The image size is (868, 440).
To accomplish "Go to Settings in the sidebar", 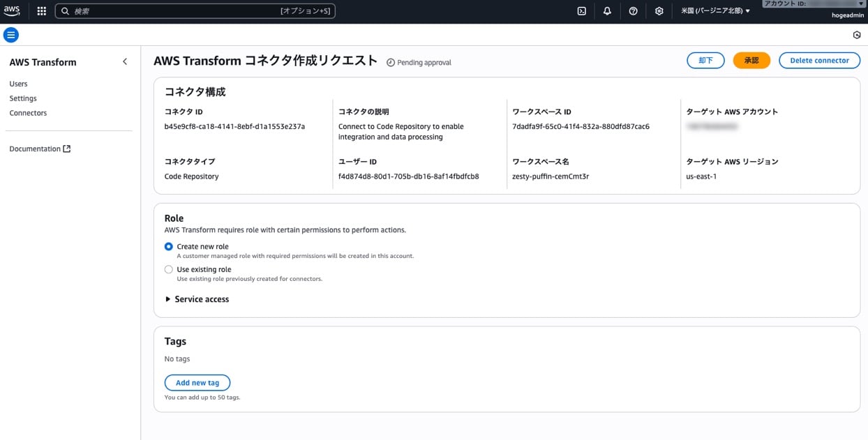I will (23, 98).
